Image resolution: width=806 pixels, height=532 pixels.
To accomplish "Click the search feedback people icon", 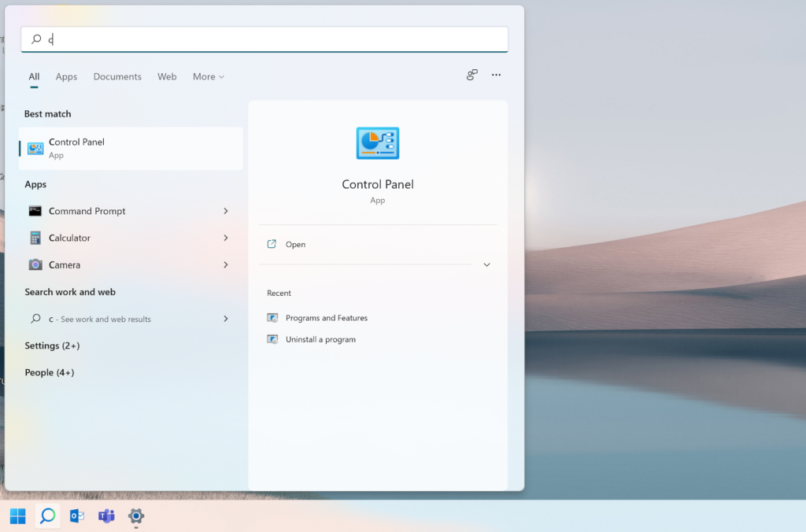I will point(471,75).
